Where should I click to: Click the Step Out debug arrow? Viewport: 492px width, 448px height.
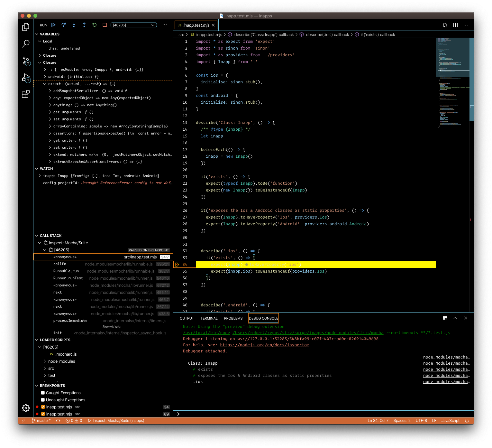[x=84, y=25]
